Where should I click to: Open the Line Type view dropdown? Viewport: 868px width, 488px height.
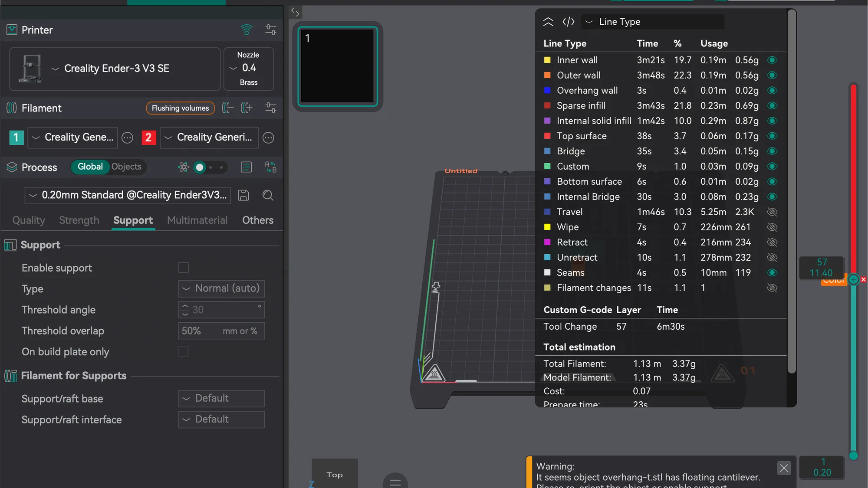653,22
